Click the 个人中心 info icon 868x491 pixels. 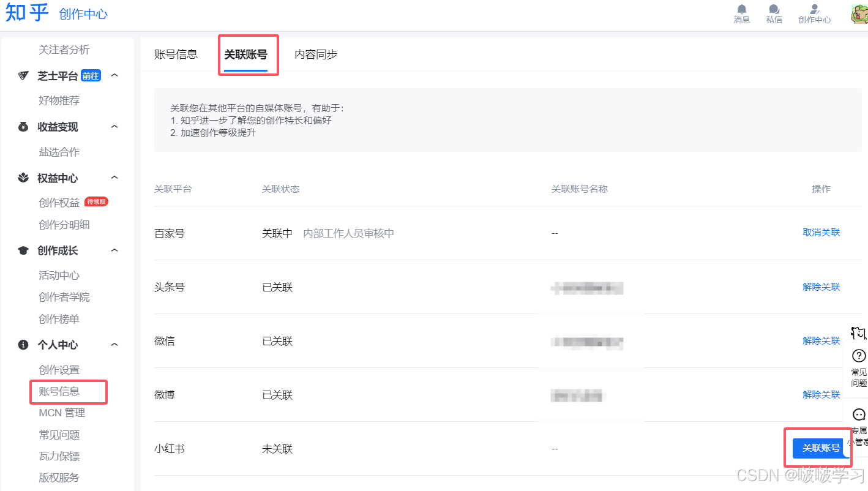click(23, 345)
